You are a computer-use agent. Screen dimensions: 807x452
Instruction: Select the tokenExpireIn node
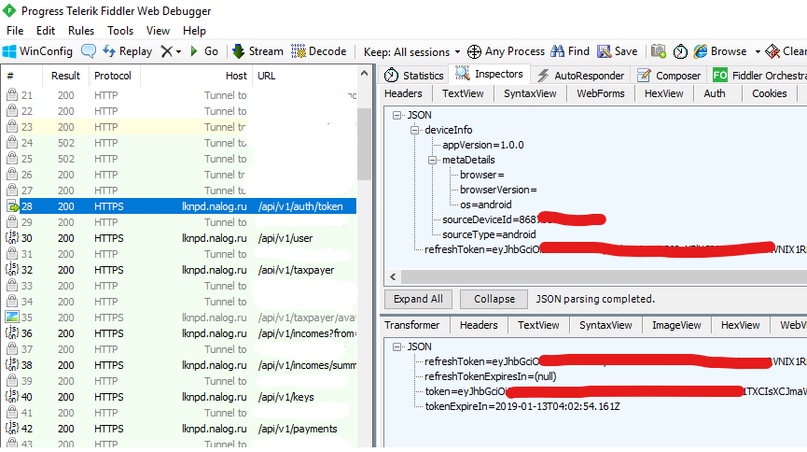[x=522, y=406]
